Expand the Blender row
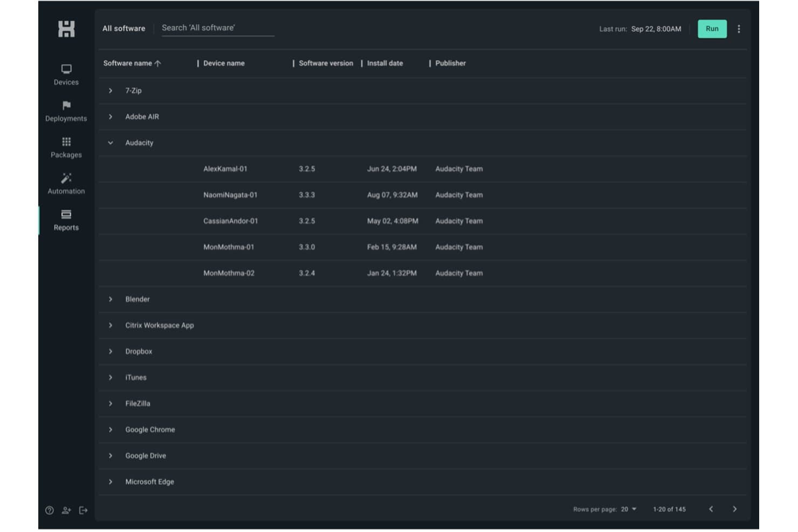The height and width of the screenshot is (532, 798). click(x=111, y=299)
